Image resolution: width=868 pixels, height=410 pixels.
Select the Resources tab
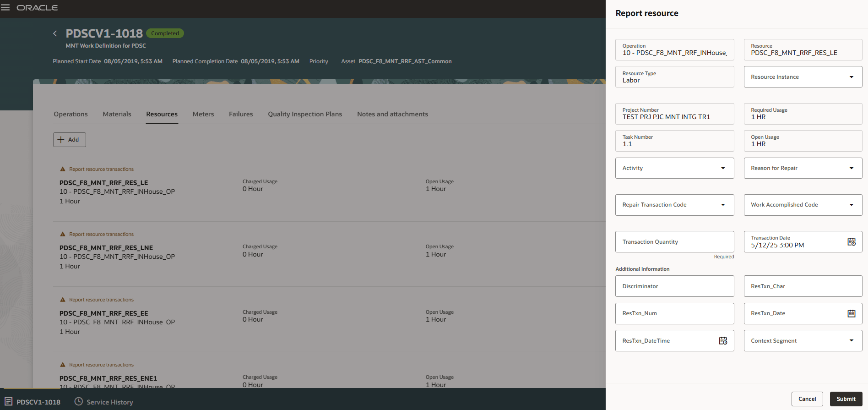(x=162, y=114)
